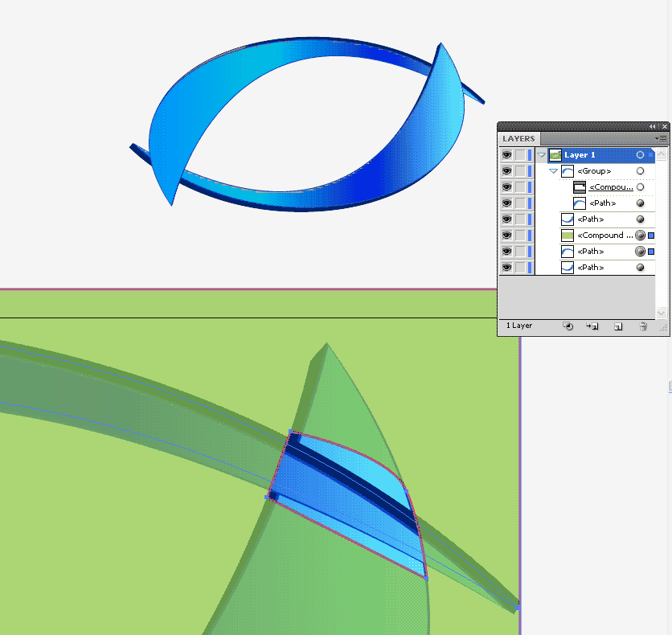The height and width of the screenshot is (635, 672).
Task: Lock the bottom-most <Path> row
Action: (520, 268)
